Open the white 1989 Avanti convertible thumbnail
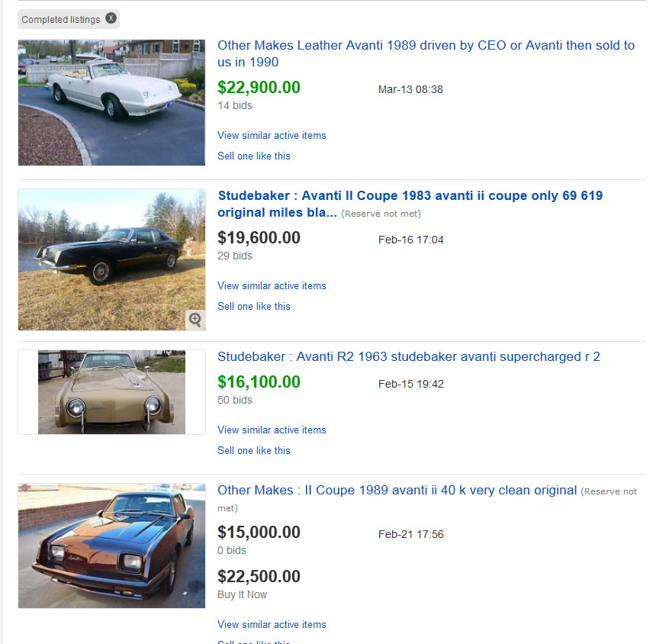 tap(111, 102)
